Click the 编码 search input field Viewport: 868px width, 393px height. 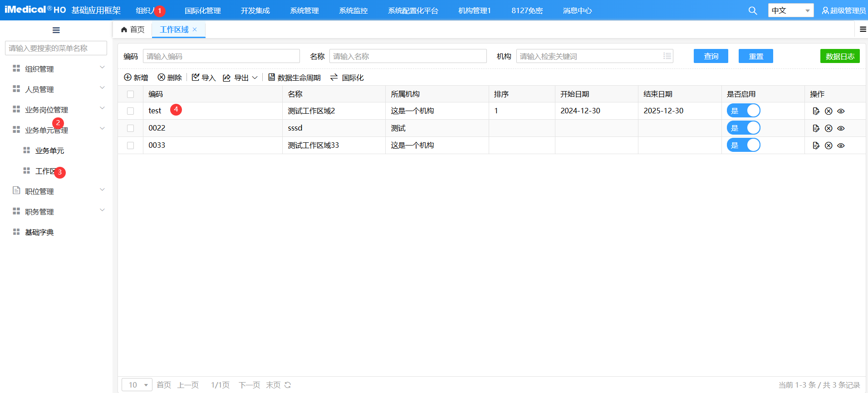tap(221, 56)
